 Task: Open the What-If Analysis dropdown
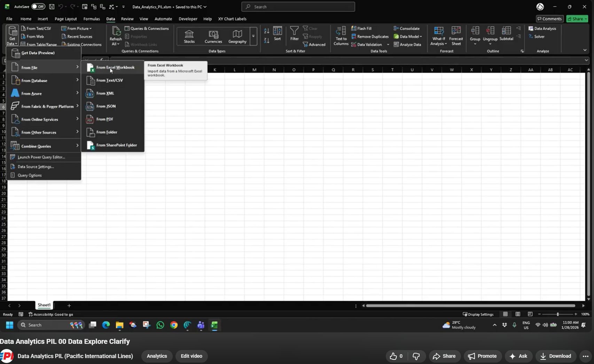(x=438, y=36)
